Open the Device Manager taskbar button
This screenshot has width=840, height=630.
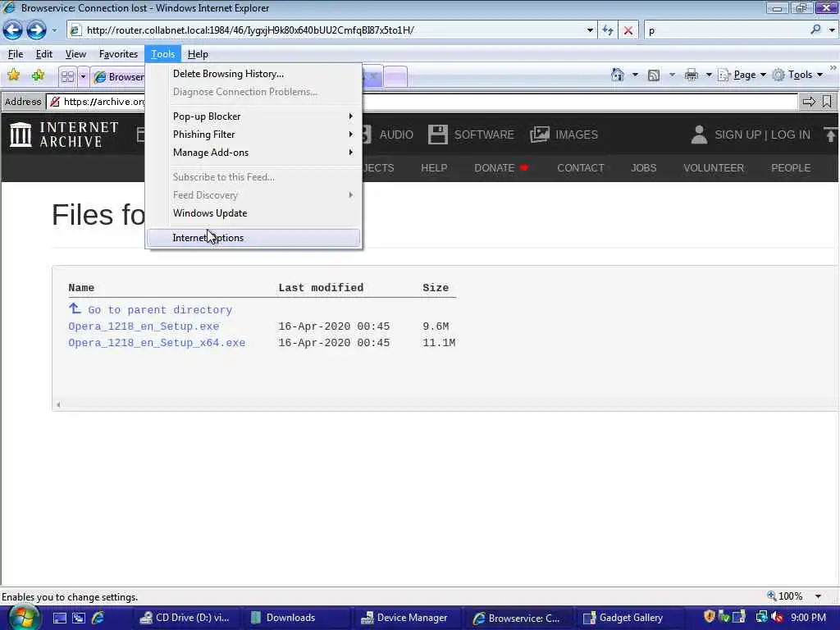click(405, 618)
